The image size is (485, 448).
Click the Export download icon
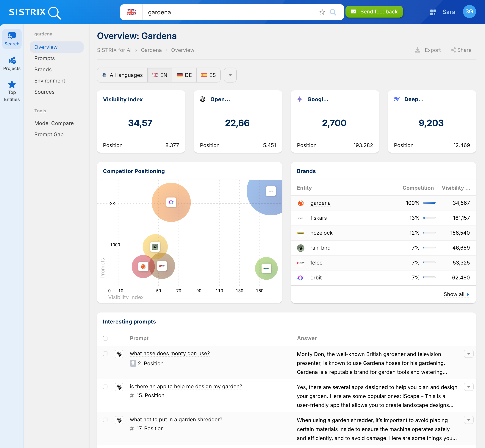coord(417,50)
